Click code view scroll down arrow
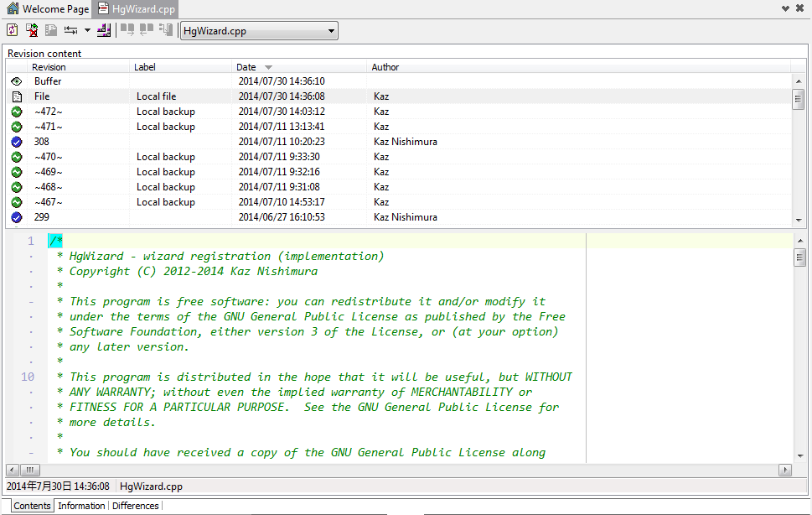The image size is (812, 515). click(x=800, y=456)
